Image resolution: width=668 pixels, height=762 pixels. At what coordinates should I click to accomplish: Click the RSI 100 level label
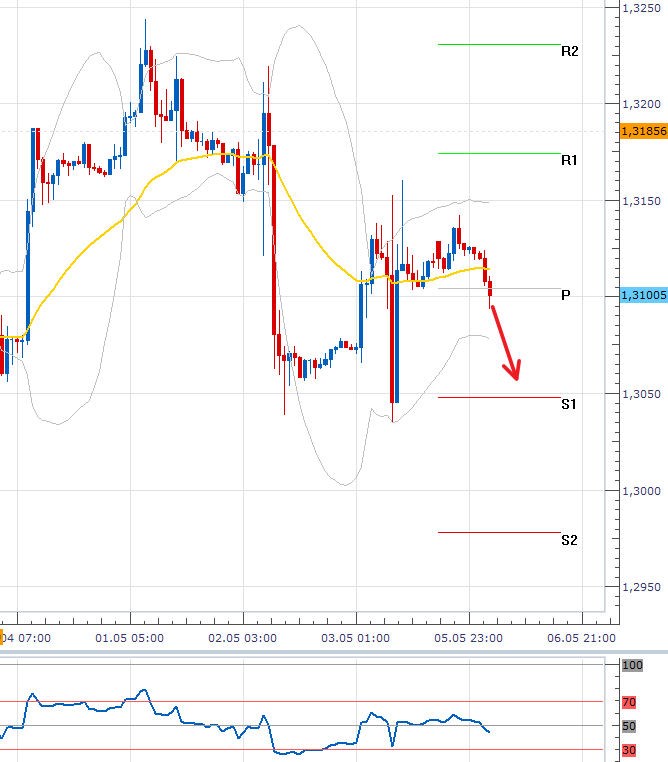click(632, 665)
